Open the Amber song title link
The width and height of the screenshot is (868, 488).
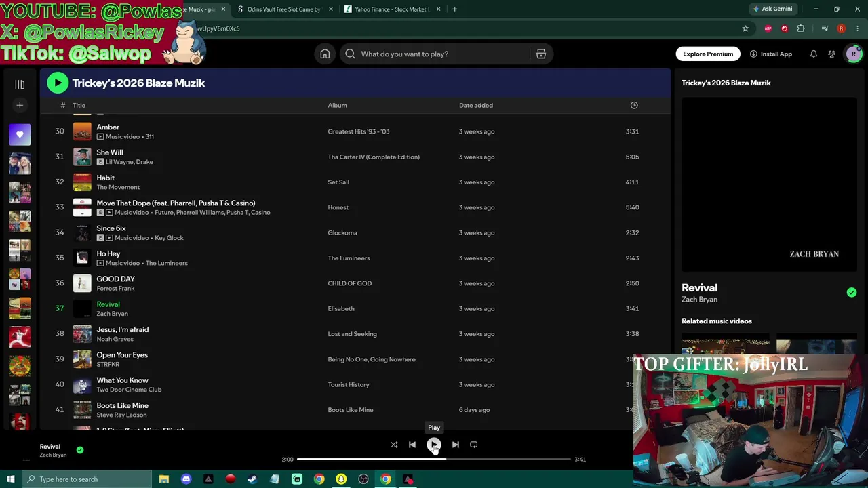[108, 127]
